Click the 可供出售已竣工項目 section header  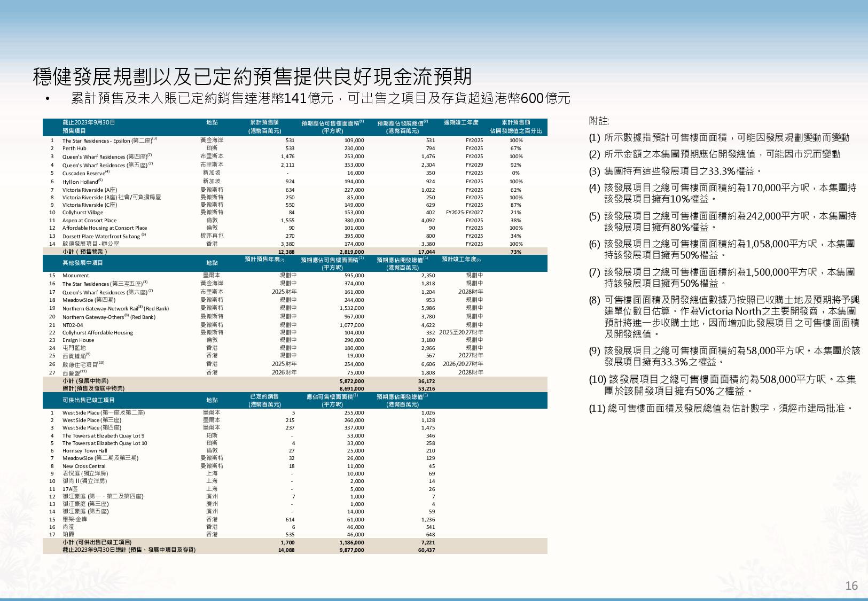pyautogui.click(x=88, y=400)
